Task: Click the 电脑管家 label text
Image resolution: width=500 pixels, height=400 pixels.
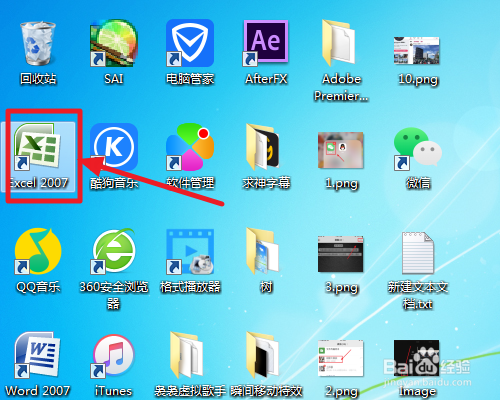Action: pos(190,79)
